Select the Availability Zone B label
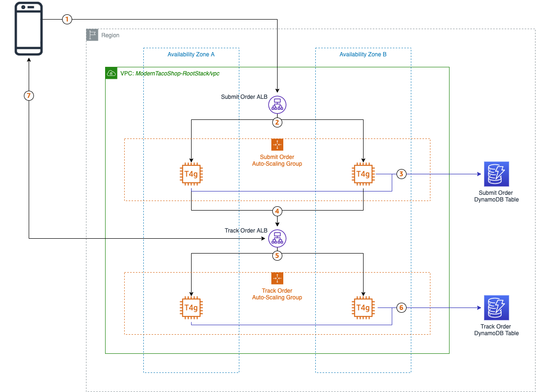536x392 pixels. pyautogui.click(x=363, y=54)
